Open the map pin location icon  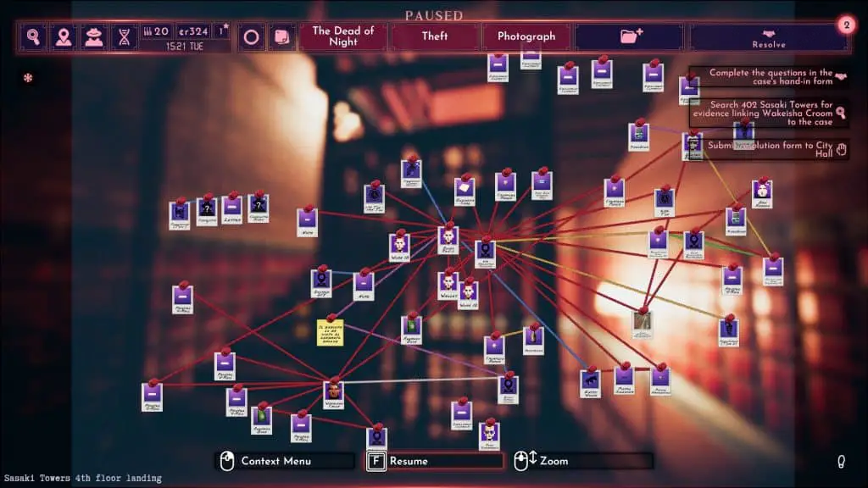tap(63, 36)
